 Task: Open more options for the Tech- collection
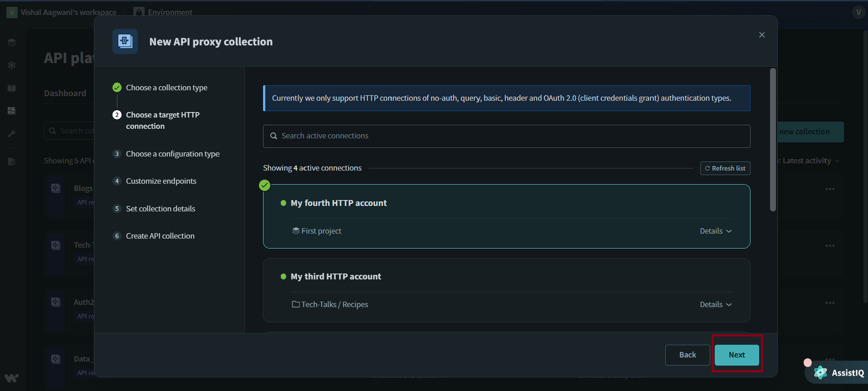[x=830, y=245]
